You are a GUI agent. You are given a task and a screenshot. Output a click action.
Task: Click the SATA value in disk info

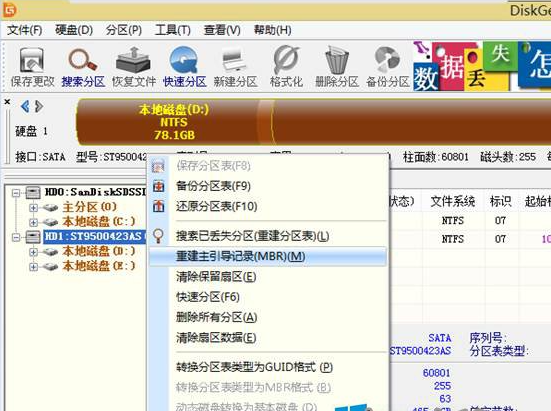pos(440,338)
